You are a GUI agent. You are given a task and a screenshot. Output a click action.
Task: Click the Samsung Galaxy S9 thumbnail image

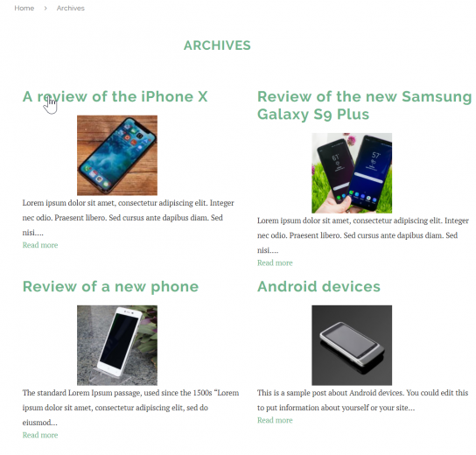point(352,173)
